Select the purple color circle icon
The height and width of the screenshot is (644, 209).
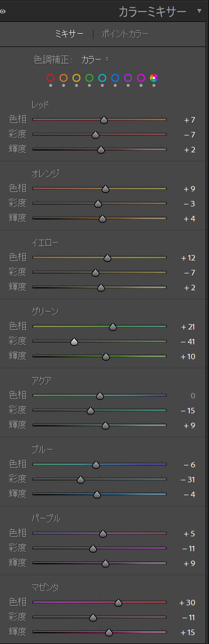pyautogui.click(x=128, y=78)
